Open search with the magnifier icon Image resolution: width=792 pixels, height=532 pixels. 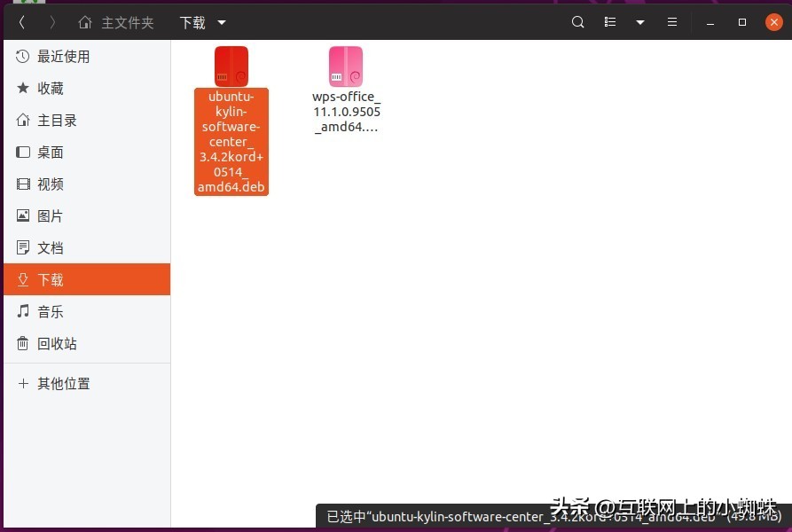point(577,21)
